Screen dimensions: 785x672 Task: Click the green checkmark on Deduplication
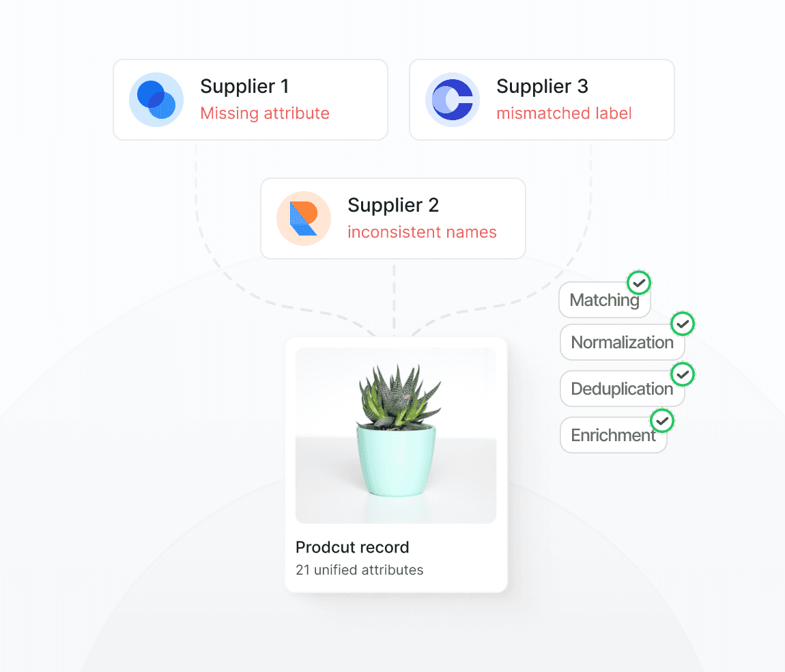[x=683, y=374]
